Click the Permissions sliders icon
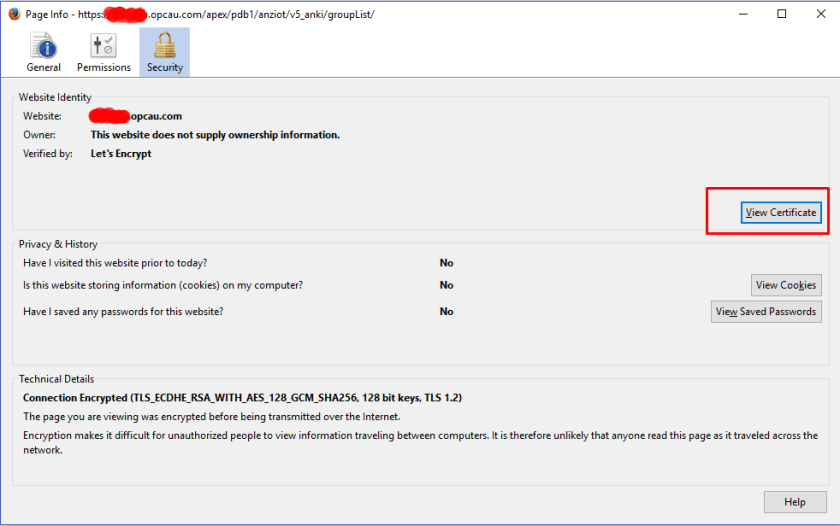The width and height of the screenshot is (840, 526). [103, 46]
